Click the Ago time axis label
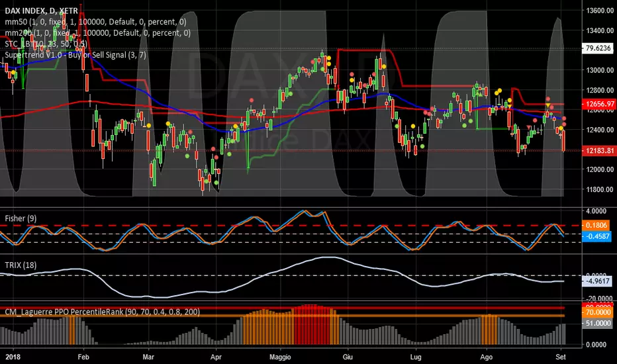The height and width of the screenshot is (364, 617). (x=487, y=357)
